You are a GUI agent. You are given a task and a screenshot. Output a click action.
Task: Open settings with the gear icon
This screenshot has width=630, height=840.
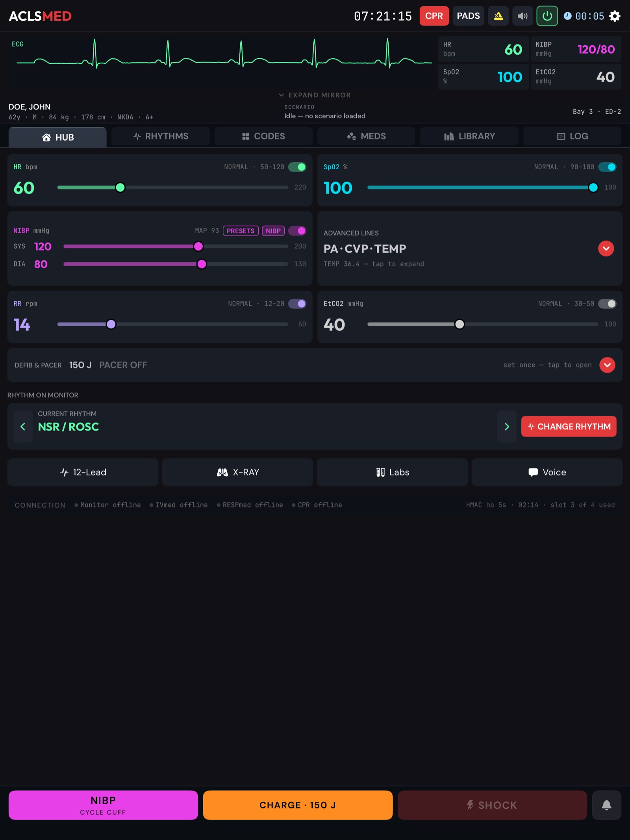pos(615,16)
